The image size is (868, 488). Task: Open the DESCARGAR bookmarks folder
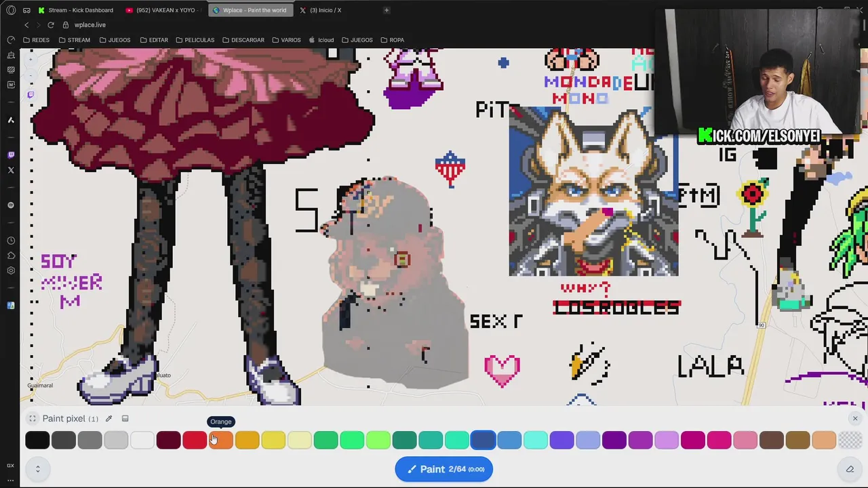(243, 40)
